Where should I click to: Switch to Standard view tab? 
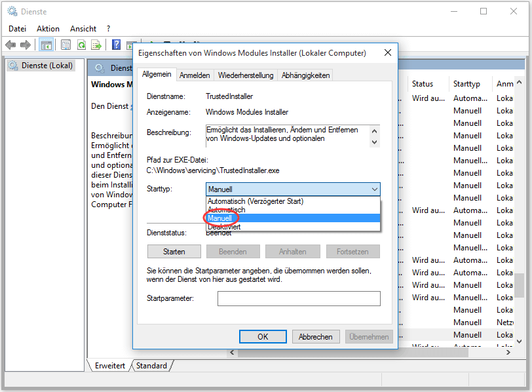[x=151, y=366]
